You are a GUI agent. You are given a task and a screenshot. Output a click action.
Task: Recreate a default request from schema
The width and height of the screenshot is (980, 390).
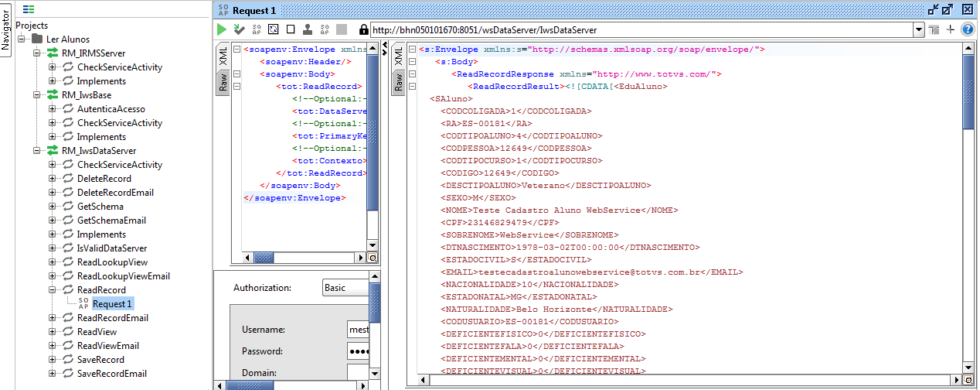click(274, 29)
